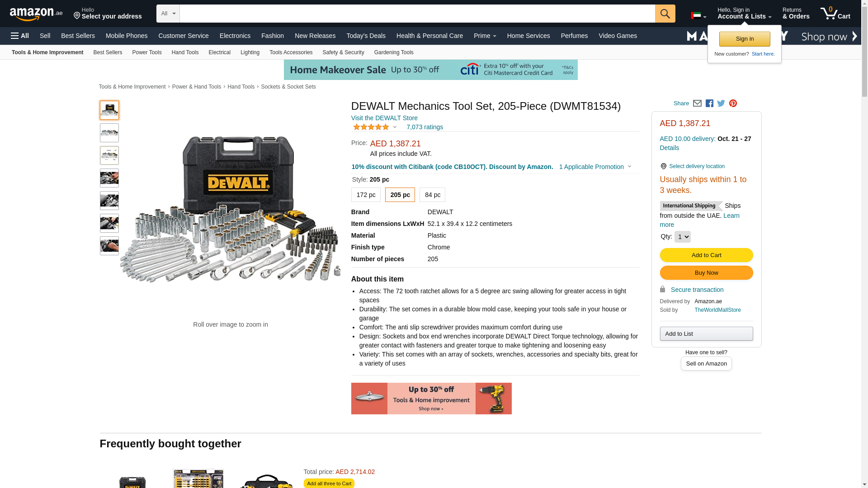Share the product on Pinterest
The width and height of the screenshot is (868, 488).
pos(733,103)
